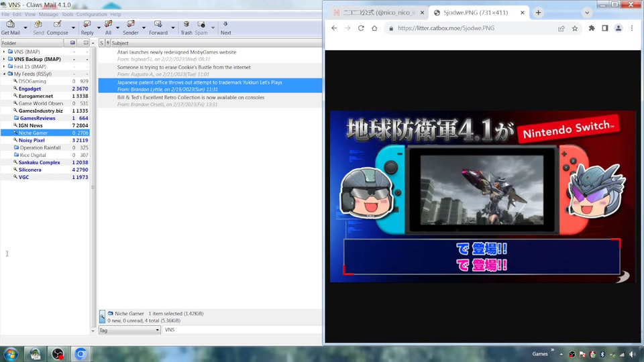This screenshot has height=362, width=644.
Task: Click the Chrome Home icon
Action: point(374,28)
